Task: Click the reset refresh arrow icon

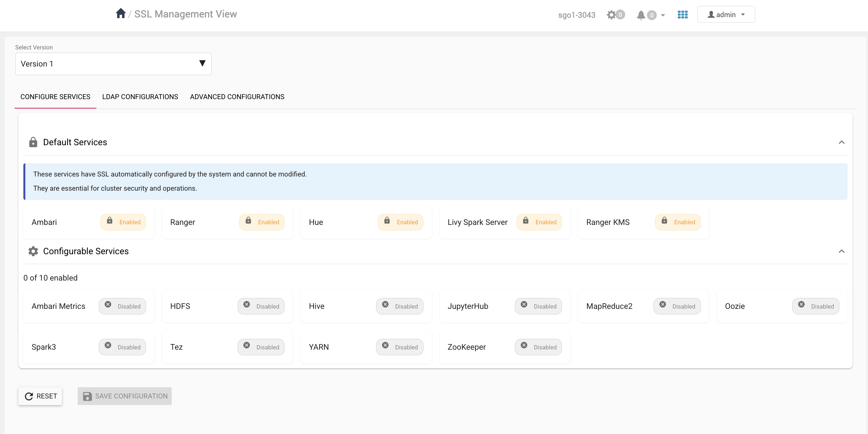Action: [29, 396]
